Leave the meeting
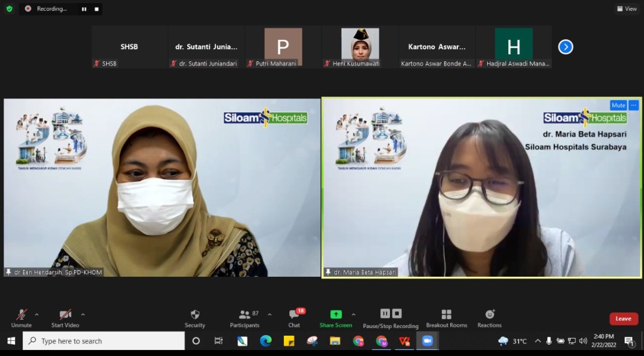The image size is (644, 356). [x=623, y=319]
